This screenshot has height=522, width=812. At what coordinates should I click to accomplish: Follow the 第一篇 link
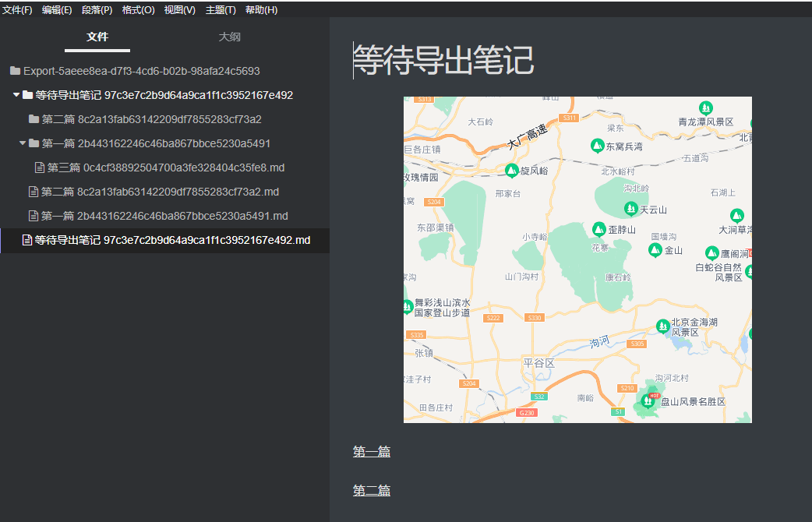(x=372, y=451)
